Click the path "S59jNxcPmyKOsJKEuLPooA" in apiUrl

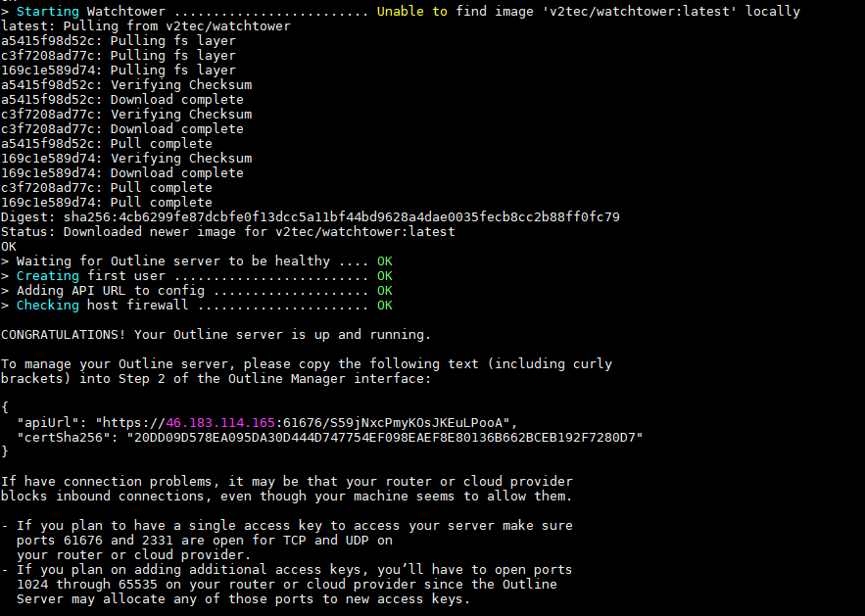(x=416, y=423)
